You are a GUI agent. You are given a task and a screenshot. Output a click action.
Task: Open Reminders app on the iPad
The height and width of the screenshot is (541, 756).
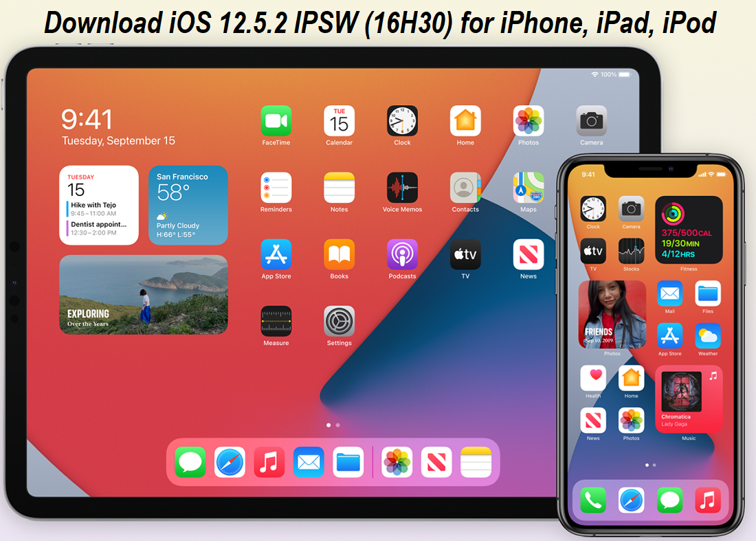tap(276, 188)
